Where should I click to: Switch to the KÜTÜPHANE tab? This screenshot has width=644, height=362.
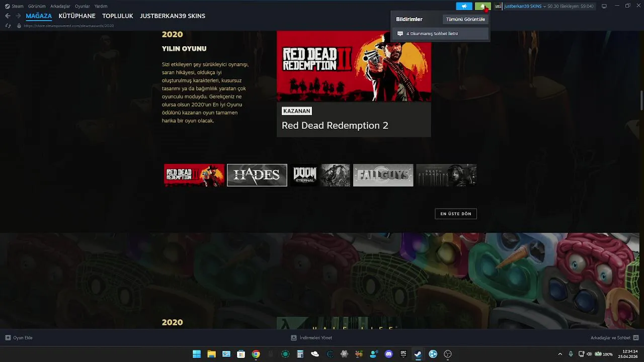click(77, 16)
